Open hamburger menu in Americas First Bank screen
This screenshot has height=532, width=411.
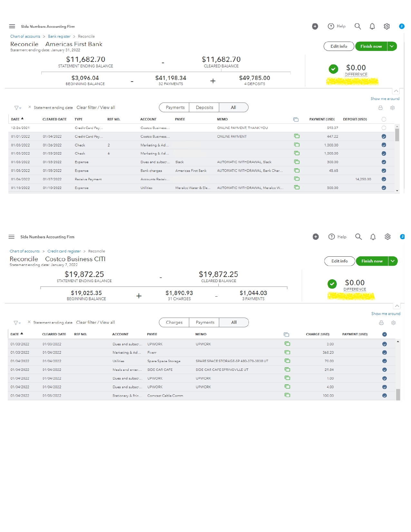coord(12,26)
